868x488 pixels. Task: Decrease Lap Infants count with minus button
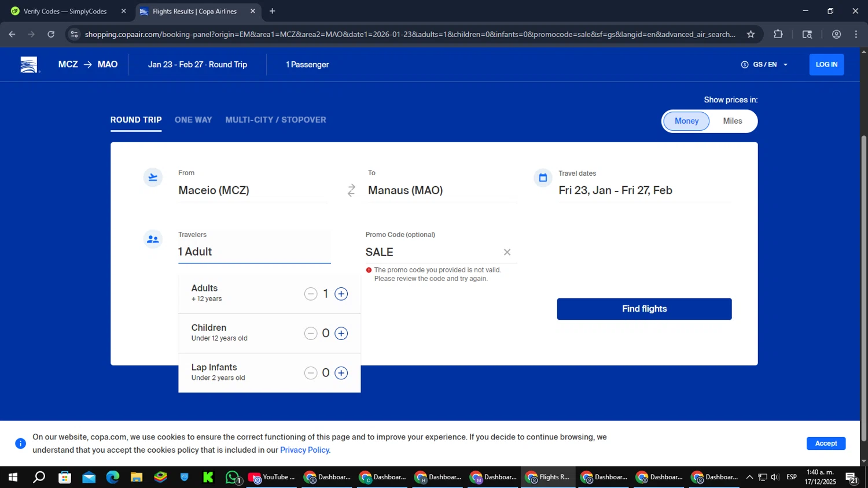tap(311, 373)
